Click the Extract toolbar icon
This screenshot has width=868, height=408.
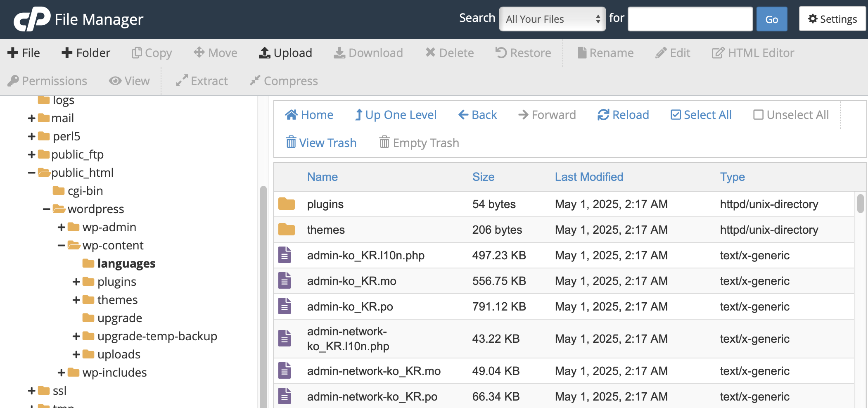(x=182, y=81)
